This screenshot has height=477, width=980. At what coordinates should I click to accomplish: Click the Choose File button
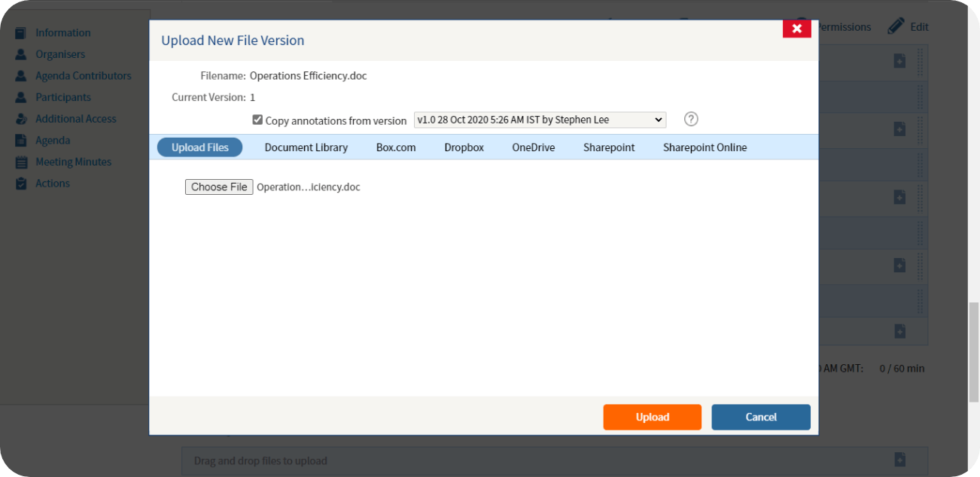point(219,187)
